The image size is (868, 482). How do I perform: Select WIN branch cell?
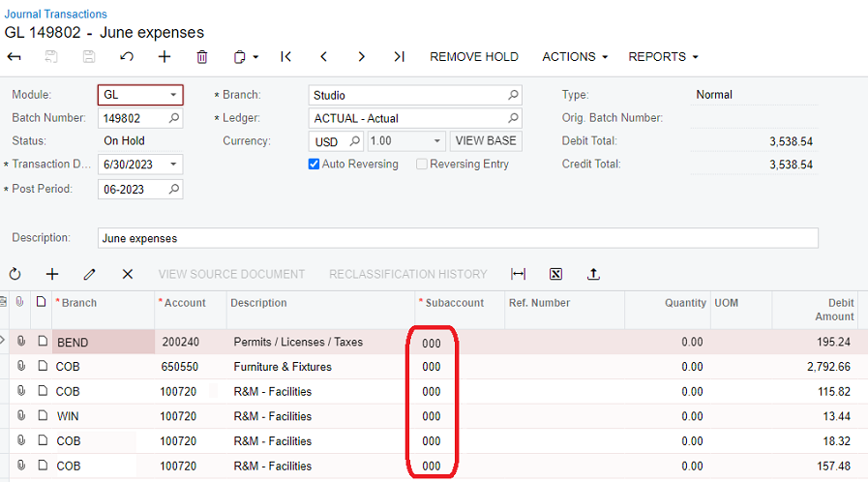click(x=104, y=416)
